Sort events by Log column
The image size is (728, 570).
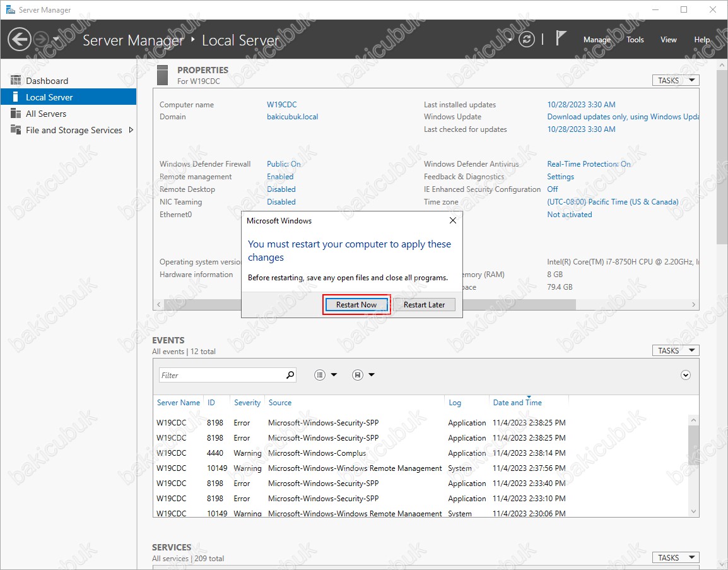tap(455, 403)
